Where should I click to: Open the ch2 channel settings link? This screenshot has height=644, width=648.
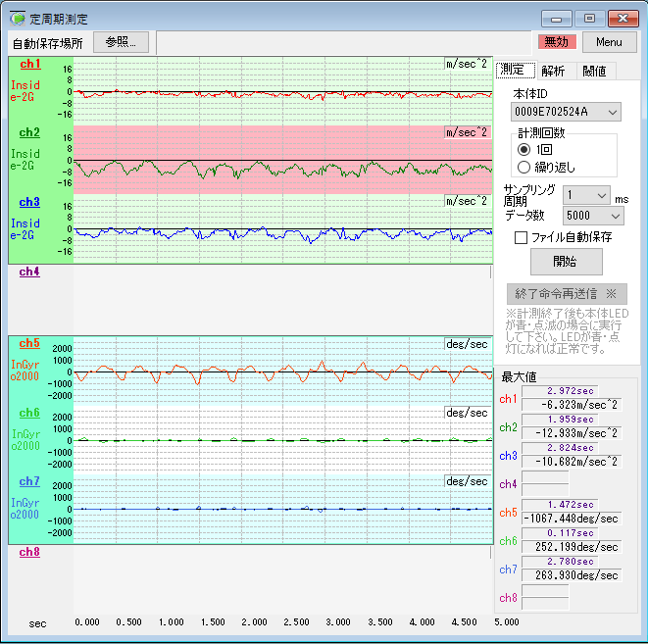point(29,132)
